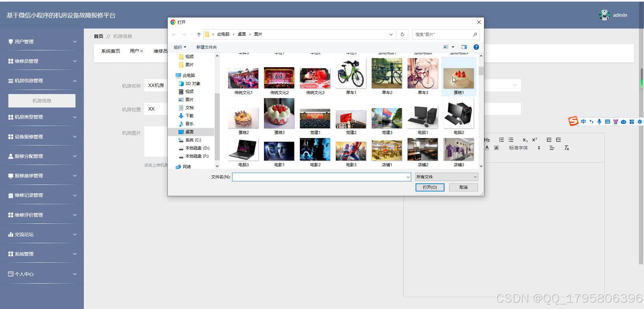Select 3D 对象 in navigation tree
644x309 pixels.
click(193, 84)
